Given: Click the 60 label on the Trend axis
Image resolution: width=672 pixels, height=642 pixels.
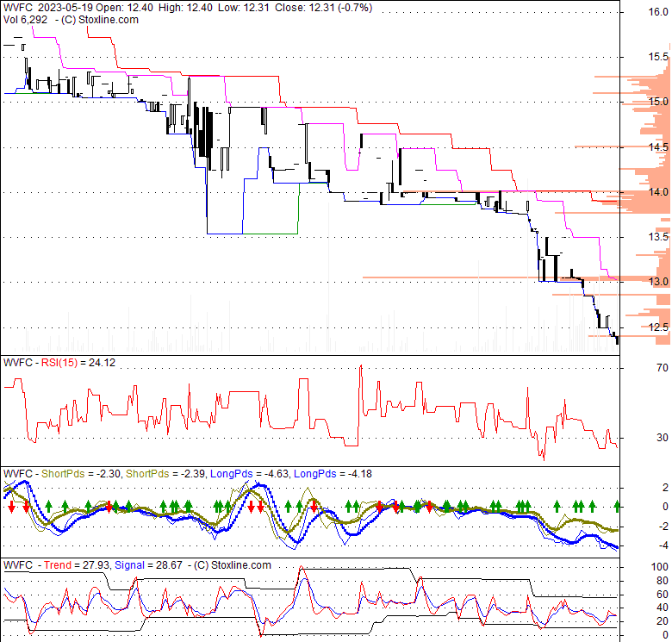Looking at the screenshot, I should coord(663,595).
